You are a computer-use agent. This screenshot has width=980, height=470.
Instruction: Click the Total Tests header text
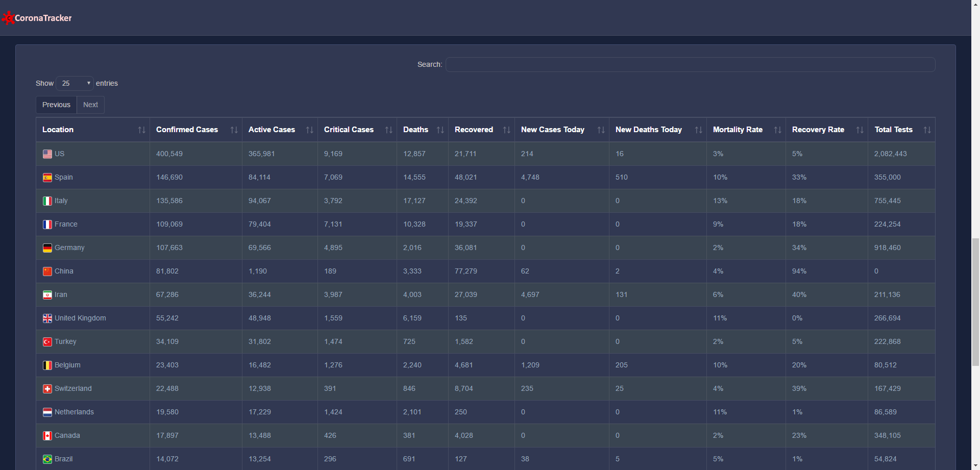[x=893, y=130]
